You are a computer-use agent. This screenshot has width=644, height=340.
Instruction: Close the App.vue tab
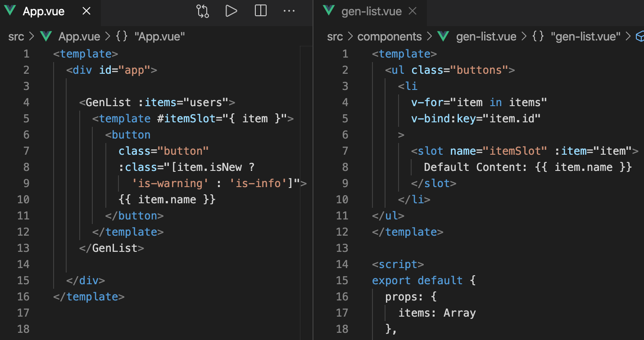87,11
